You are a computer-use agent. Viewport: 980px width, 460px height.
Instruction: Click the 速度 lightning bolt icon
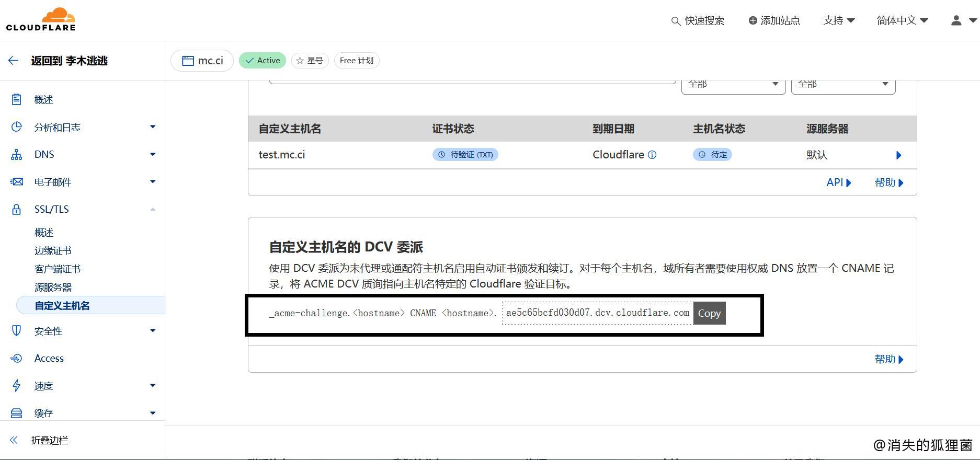pyautogui.click(x=16, y=386)
